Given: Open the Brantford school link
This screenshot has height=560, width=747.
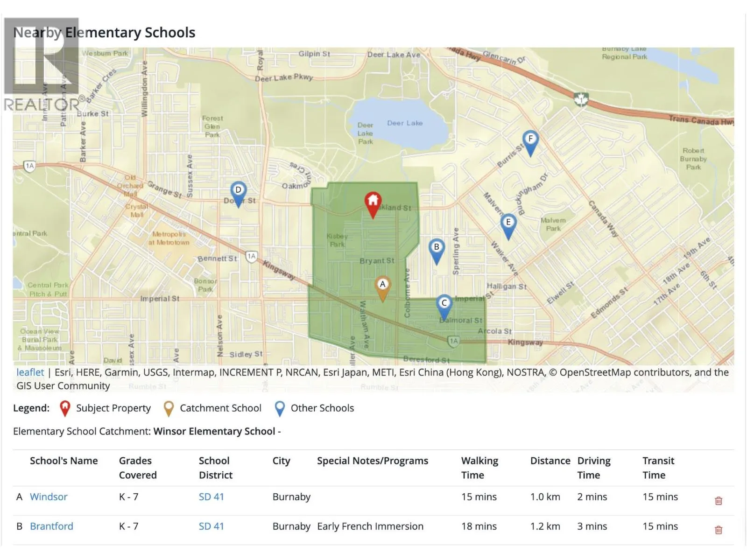Looking at the screenshot, I should tap(51, 526).
